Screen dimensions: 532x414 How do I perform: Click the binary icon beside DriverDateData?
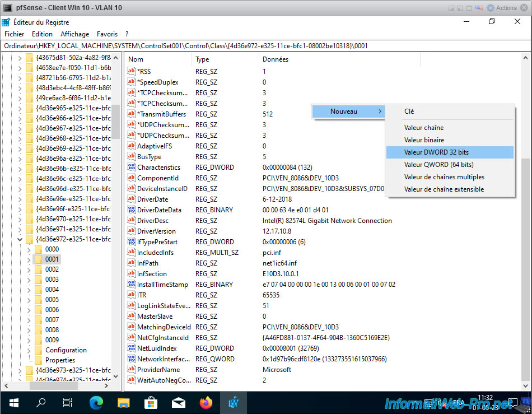click(131, 210)
